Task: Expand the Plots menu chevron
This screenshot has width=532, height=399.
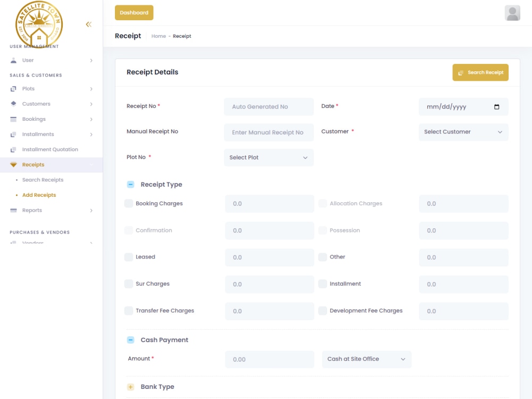Action: pyautogui.click(x=92, y=89)
